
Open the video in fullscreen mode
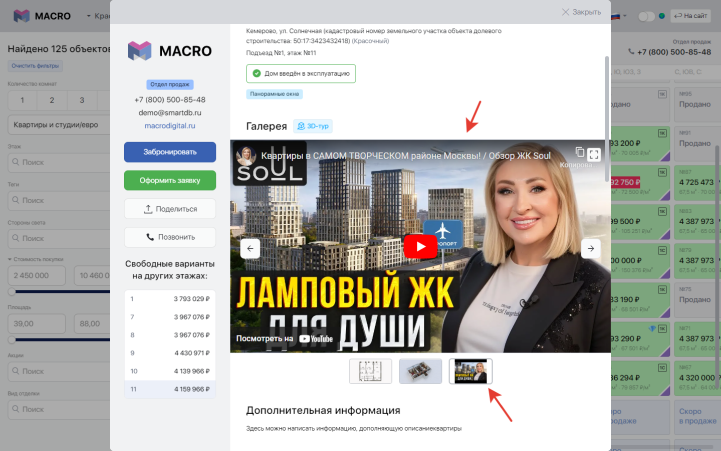pos(593,154)
